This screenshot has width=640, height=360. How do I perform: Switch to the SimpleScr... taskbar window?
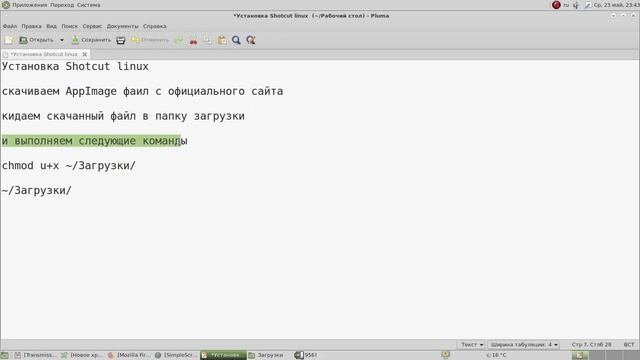pos(176,356)
